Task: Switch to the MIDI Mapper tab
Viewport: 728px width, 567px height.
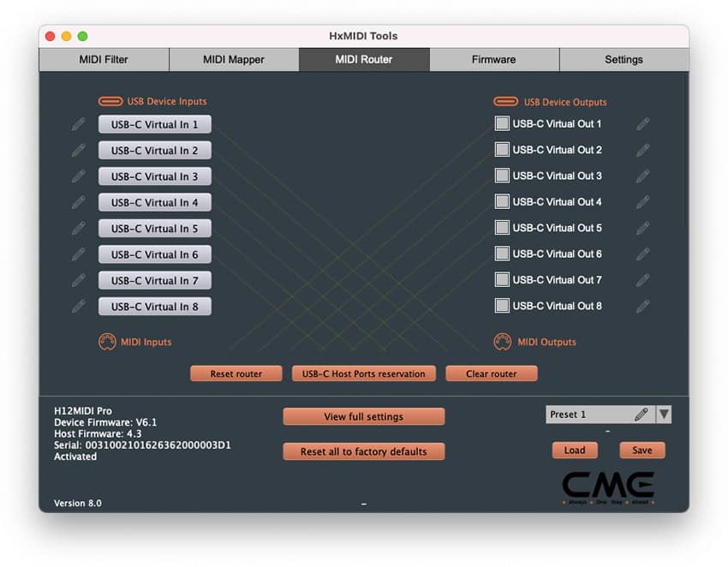Action: [233, 59]
